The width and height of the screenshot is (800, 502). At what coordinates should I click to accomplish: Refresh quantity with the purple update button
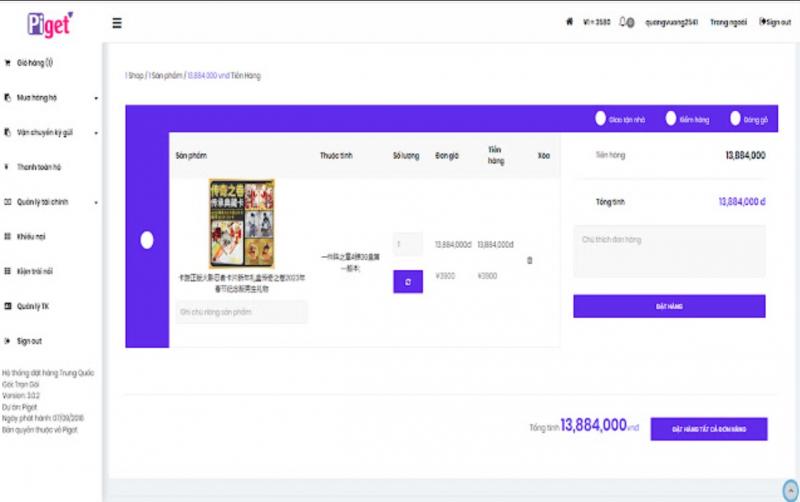tap(408, 282)
